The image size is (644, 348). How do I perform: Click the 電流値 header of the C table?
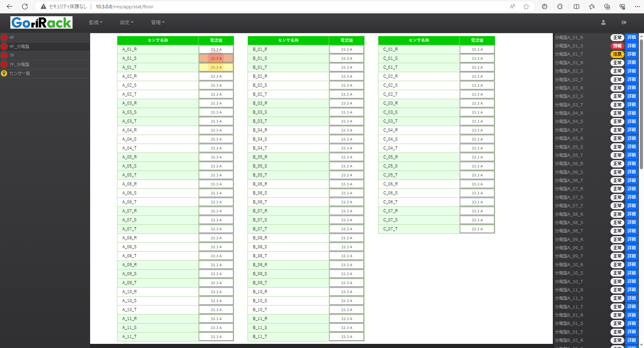(x=477, y=40)
